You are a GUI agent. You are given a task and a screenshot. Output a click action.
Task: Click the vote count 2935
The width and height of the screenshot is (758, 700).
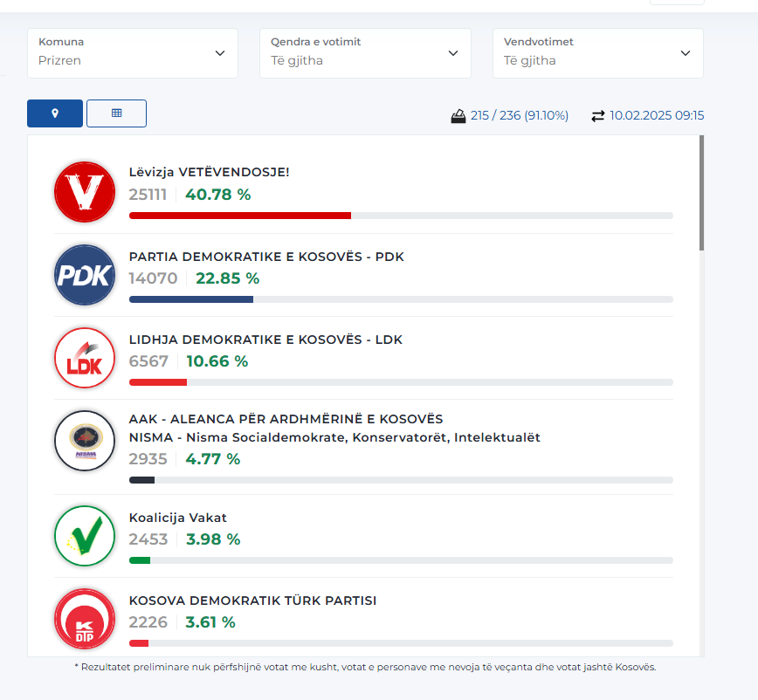(148, 459)
